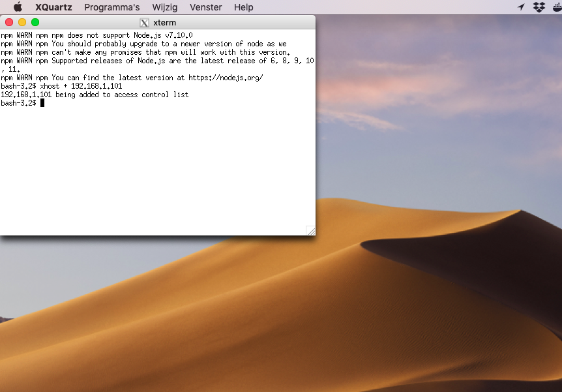562x392 pixels.
Task: Click 'can't make any promises' warning line
Action: 145,52
